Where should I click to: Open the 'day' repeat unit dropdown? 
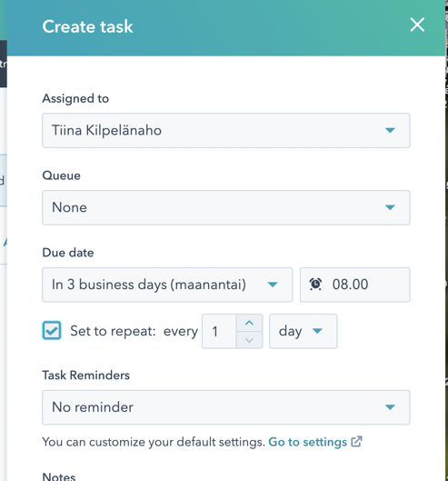303,331
